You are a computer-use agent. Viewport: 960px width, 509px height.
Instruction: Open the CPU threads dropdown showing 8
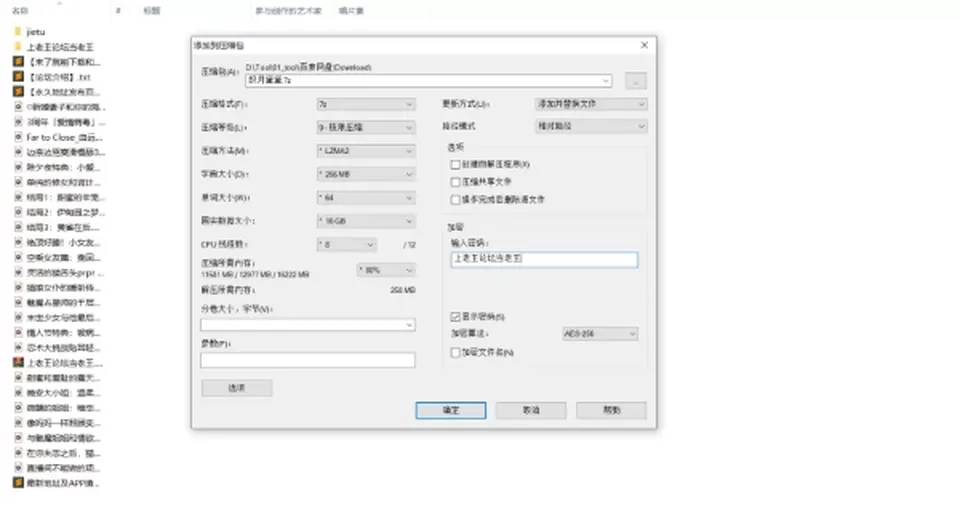[347, 244]
